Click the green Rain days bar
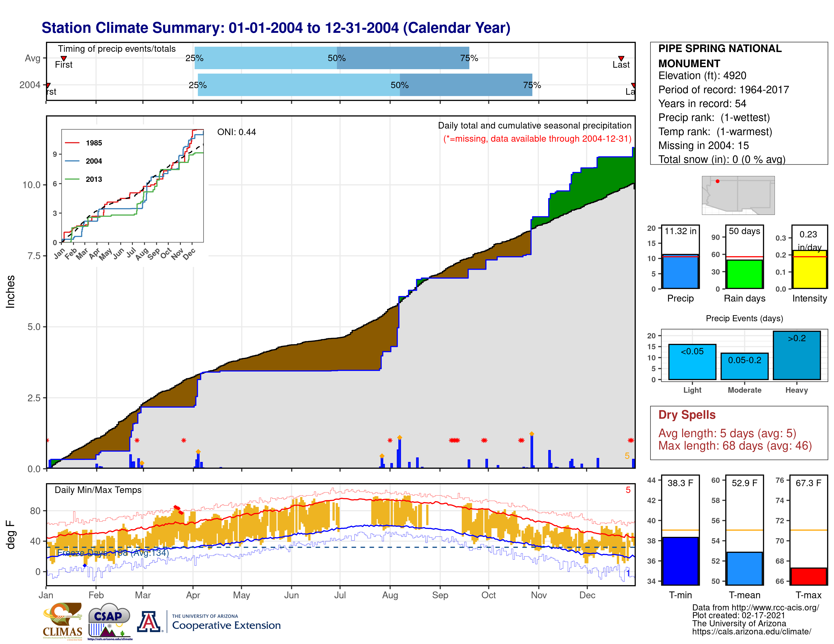Image resolution: width=834 pixels, height=644 pixels. click(x=744, y=274)
